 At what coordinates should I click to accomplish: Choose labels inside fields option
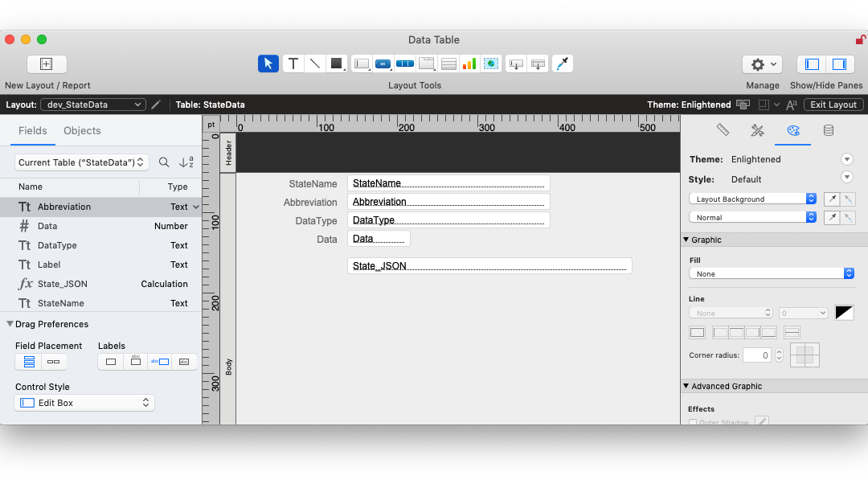click(x=184, y=362)
